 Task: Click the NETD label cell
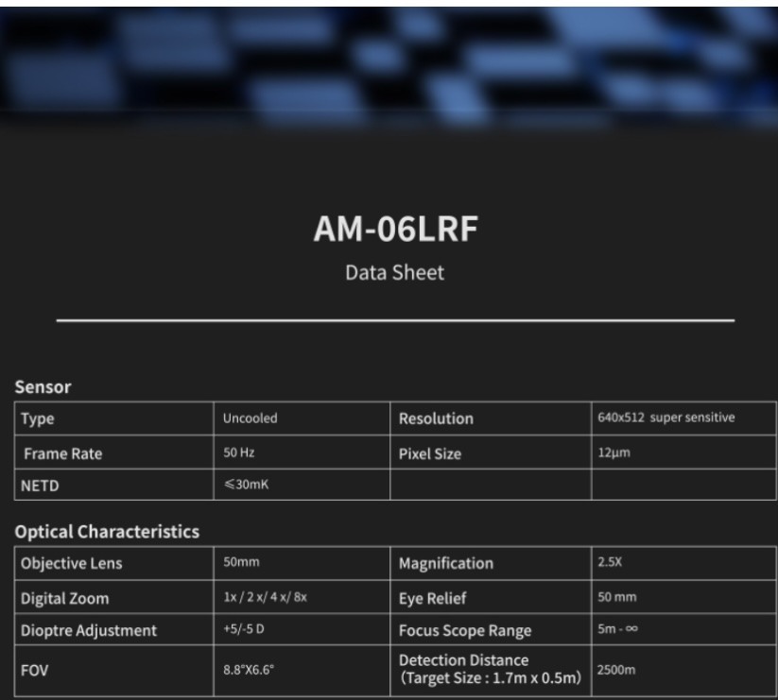coord(41,488)
